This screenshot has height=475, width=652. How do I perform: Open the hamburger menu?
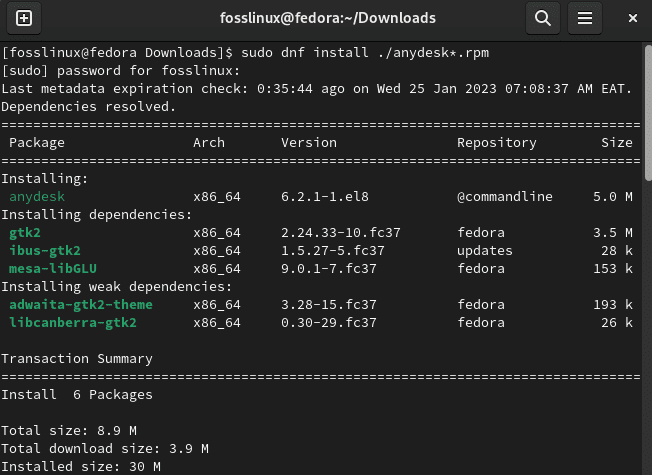coord(585,18)
